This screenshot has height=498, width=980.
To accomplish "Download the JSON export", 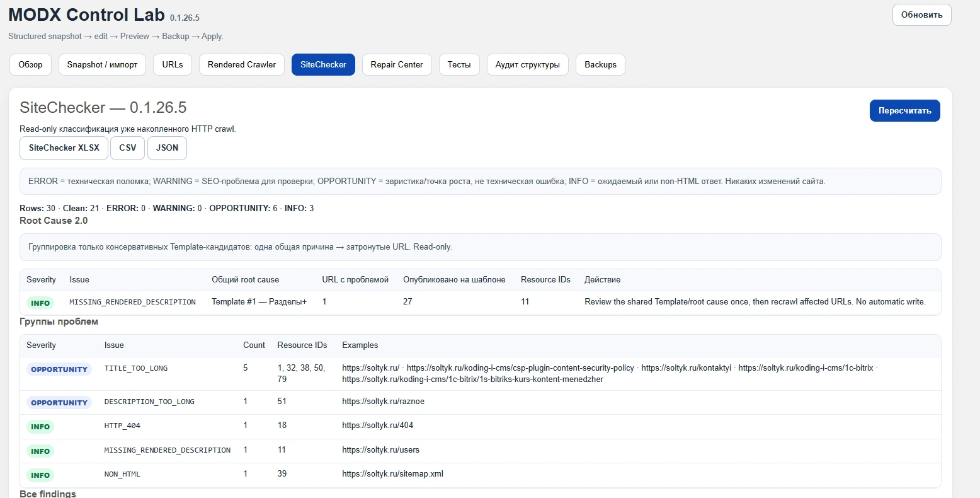I will [167, 148].
